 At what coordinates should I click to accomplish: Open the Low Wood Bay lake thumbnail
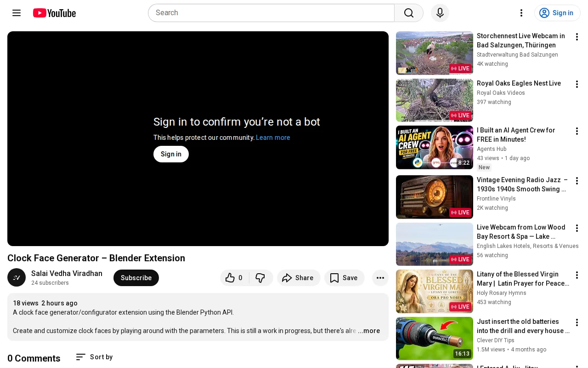435,244
